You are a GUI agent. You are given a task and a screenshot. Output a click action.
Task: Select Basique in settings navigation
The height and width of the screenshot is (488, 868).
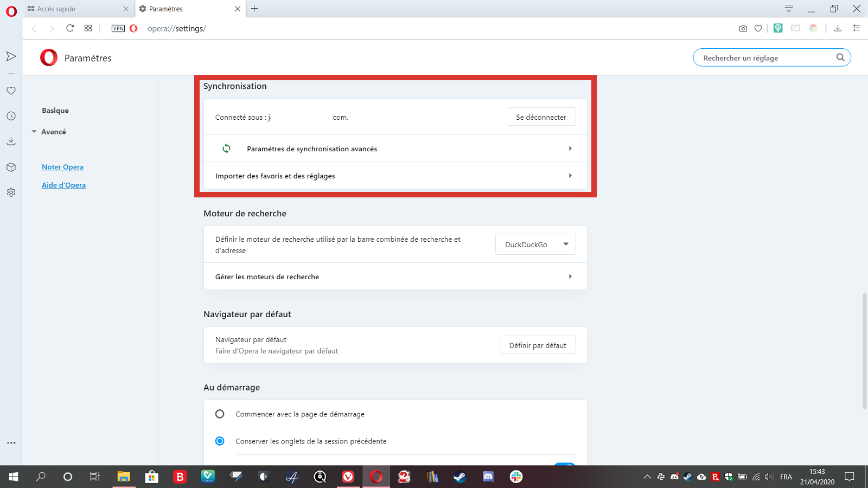point(55,111)
